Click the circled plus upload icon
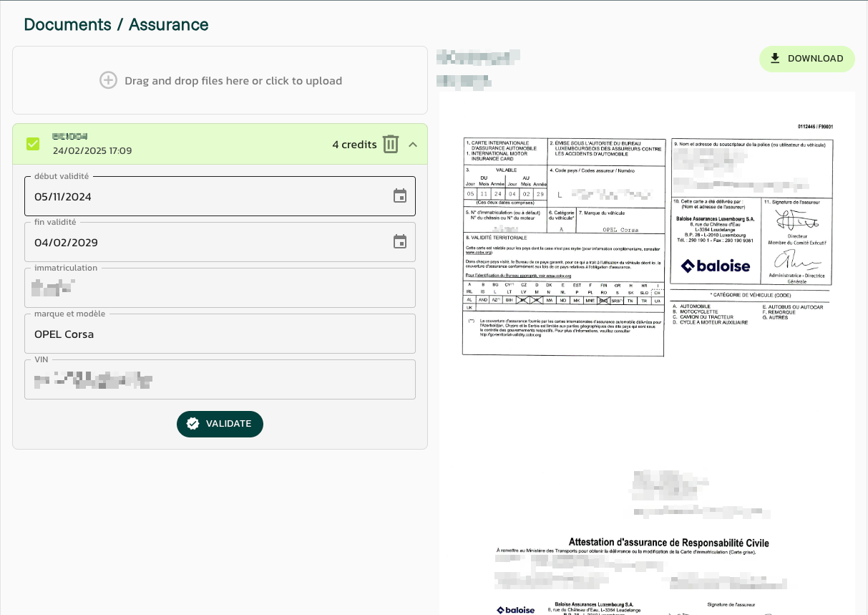The width and height of the screenshot is (868, 615). click(108, 80)
